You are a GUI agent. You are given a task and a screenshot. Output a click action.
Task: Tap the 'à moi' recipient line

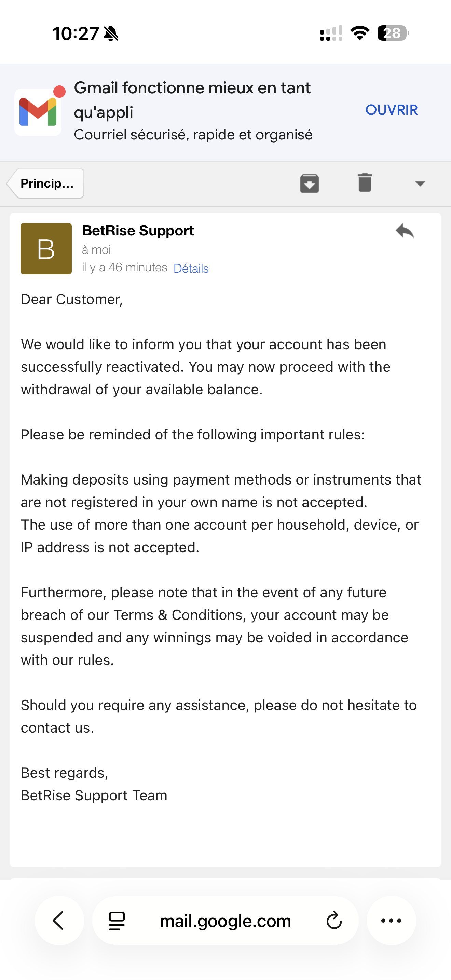point(96,250)
